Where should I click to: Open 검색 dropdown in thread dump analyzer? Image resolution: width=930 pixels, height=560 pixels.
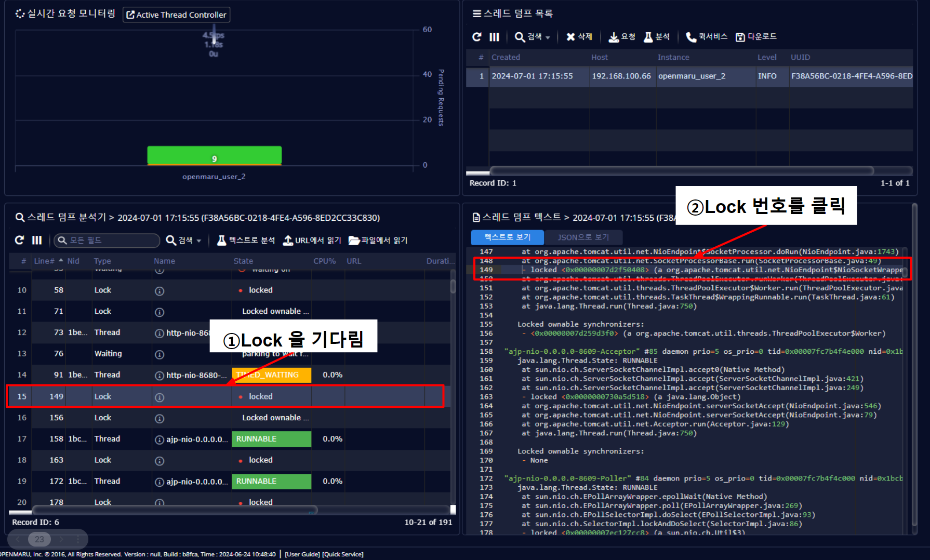tap(183, 240)
